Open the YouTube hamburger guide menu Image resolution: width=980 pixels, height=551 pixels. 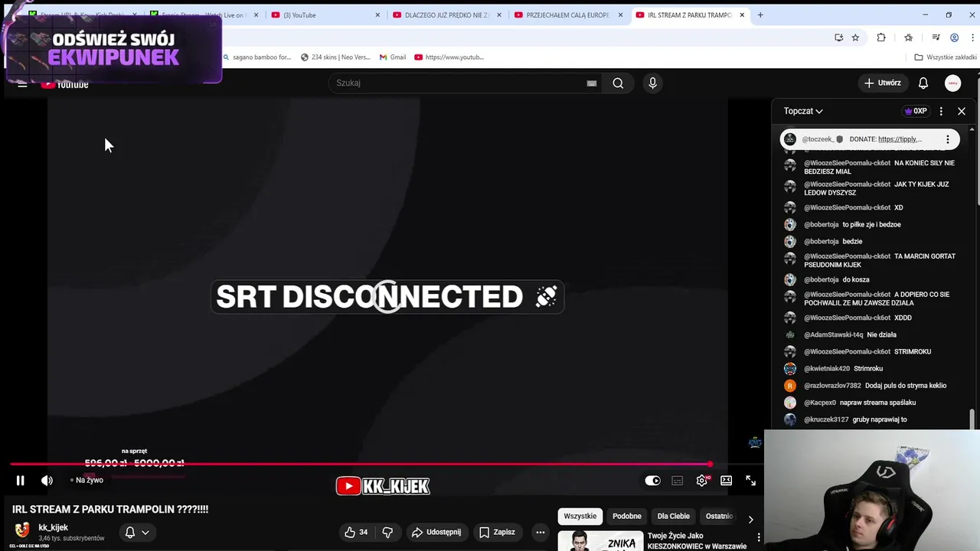[x=22, y=83]
